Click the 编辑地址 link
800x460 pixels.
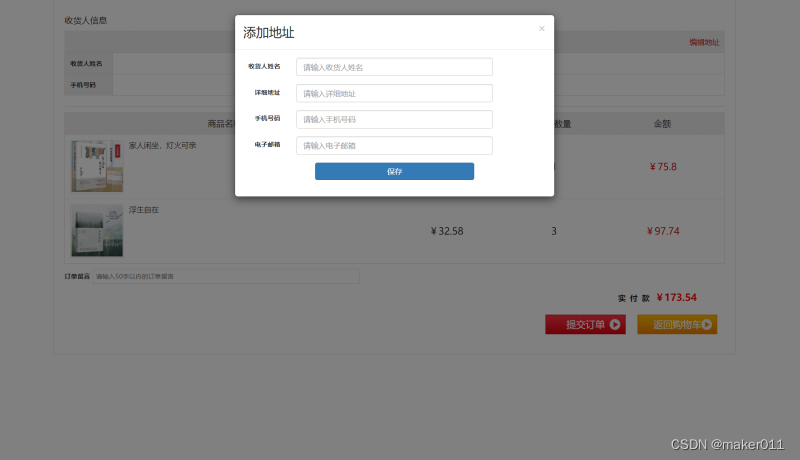704,42
